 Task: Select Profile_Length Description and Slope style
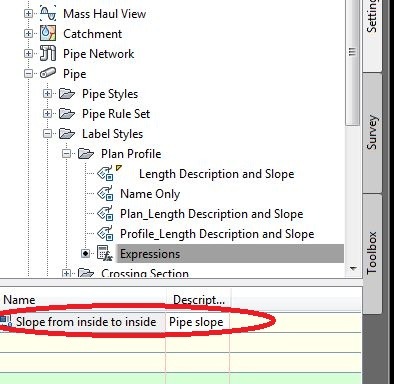[x=217, y=234]
